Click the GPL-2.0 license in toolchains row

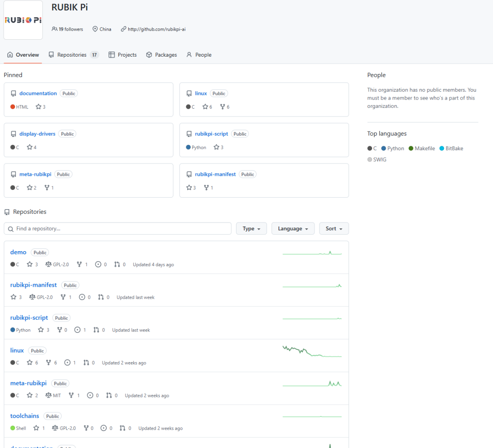tap(64, 428)
